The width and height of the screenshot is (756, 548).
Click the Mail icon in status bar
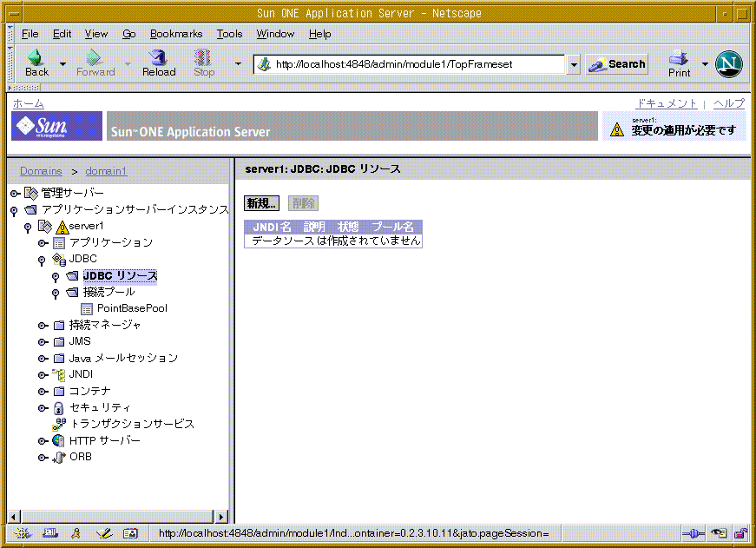tap(50, 533)
